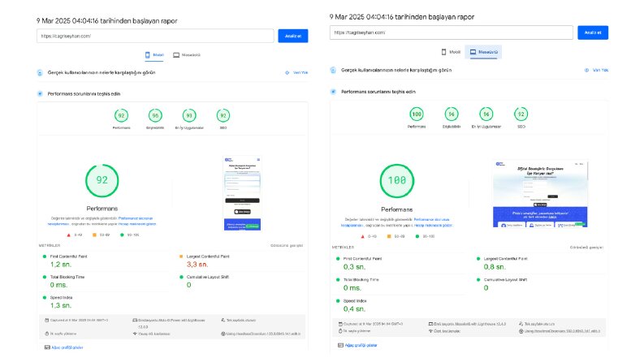Click the large 92 performance score circle
This screenshot has height=362, width=644.
click(x=102, y=180)
